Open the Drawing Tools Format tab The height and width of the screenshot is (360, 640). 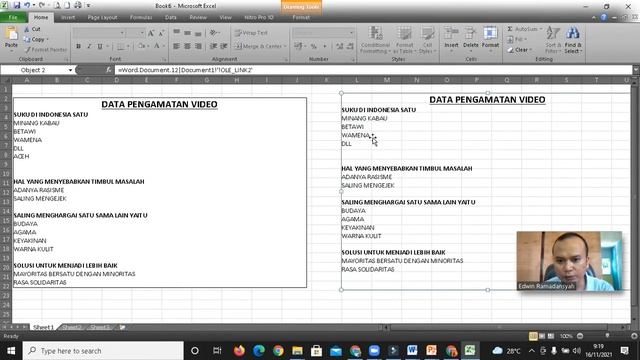[x=301, y=18]
